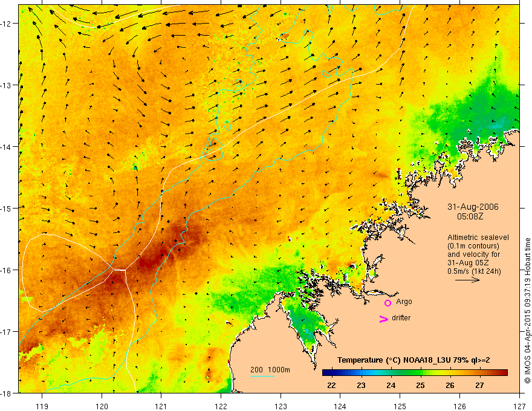Screen dimensions: 532x411
Task: Click the color bar label 23
Action: (361, 385)
